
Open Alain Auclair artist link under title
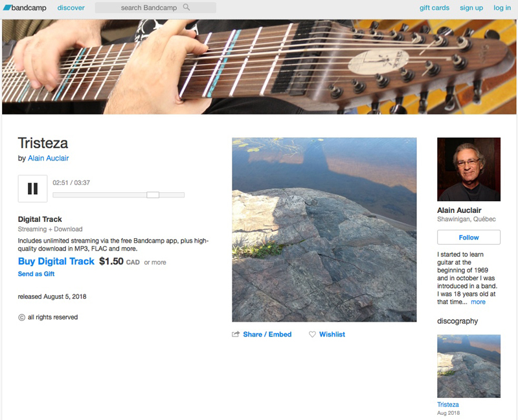point(48,158)
